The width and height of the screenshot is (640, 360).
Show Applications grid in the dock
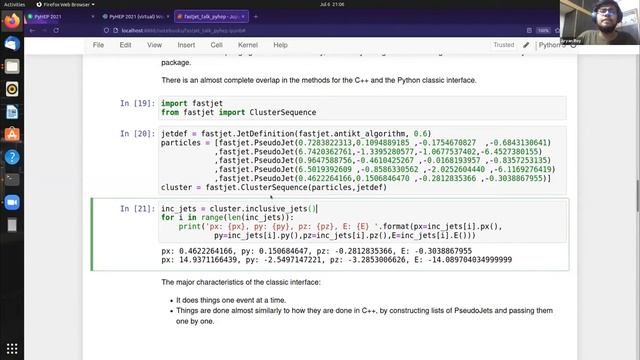[12, 349]
